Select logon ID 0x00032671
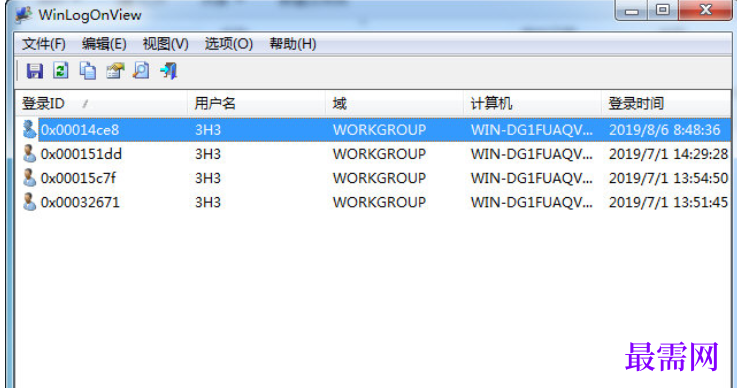Screen dimensions: 737x388 coord(80,202)
